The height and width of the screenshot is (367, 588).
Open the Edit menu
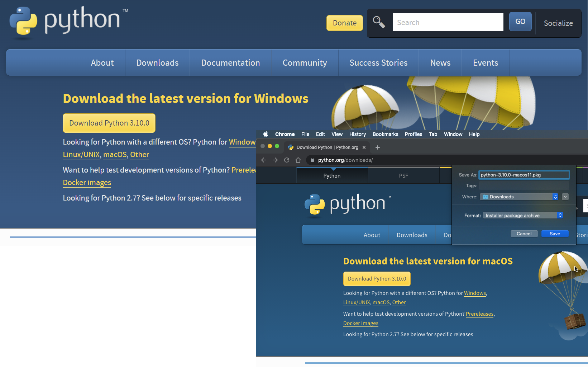click(x=320, y=134)
